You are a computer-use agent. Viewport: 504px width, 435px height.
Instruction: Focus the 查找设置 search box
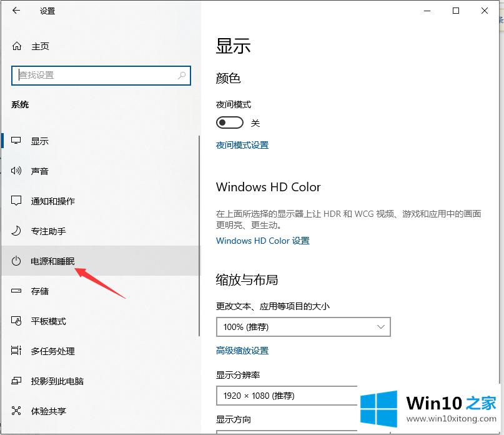click(101, 76)
